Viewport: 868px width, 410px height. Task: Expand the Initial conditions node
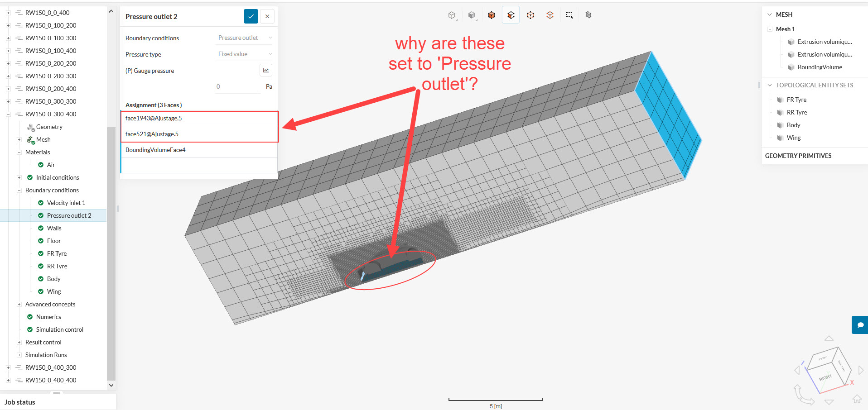[x=19, y=177]
